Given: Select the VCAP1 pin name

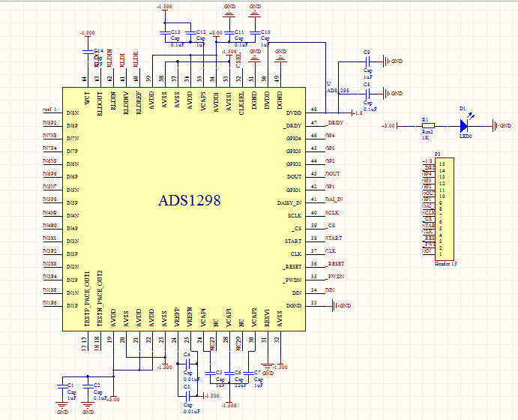Looking at the screenshot, I should [x=229, y=317].
